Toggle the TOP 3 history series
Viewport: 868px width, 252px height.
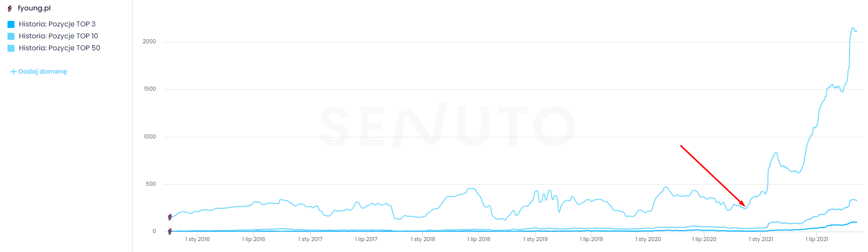(57, 24)
